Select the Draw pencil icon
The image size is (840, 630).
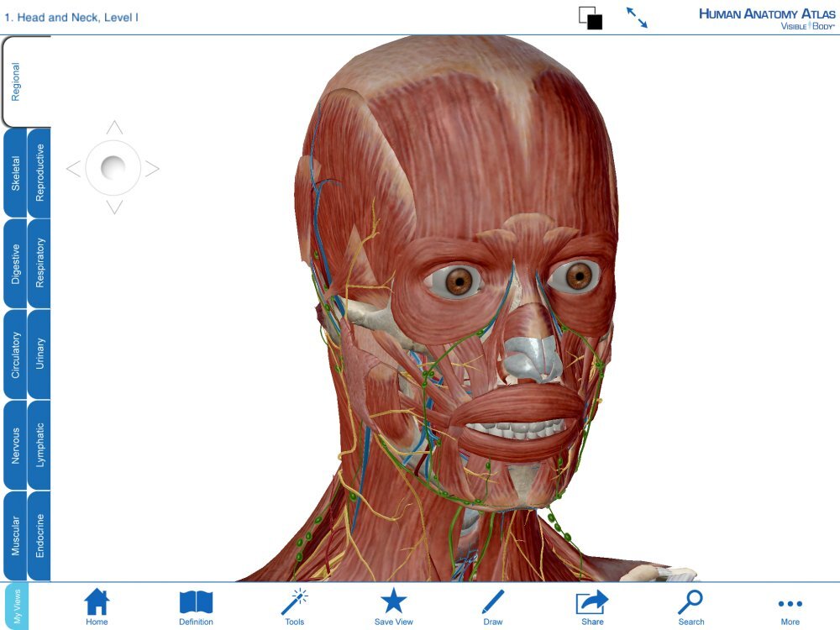click(x=492, y=603)
